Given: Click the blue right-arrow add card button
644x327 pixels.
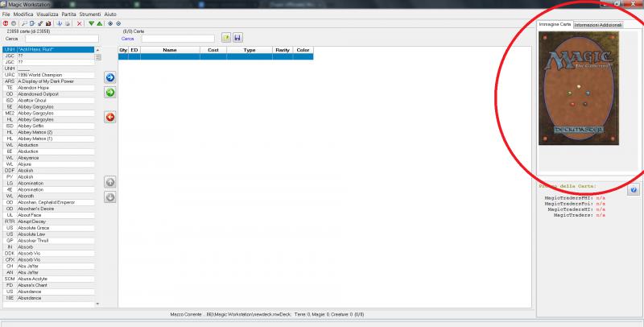Looking at the screenshot, I should click(x=110, y=77).
